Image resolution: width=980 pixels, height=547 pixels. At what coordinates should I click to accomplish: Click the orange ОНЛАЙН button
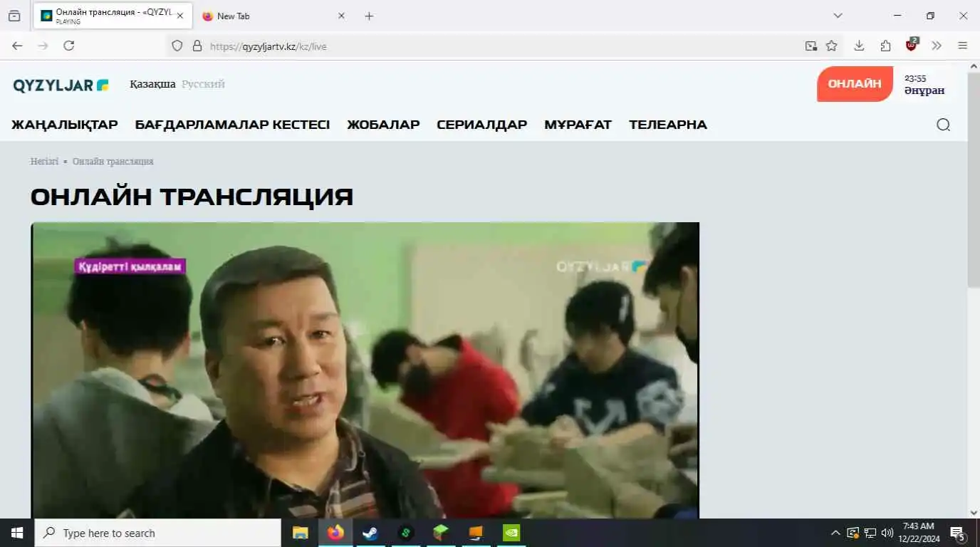855,83
